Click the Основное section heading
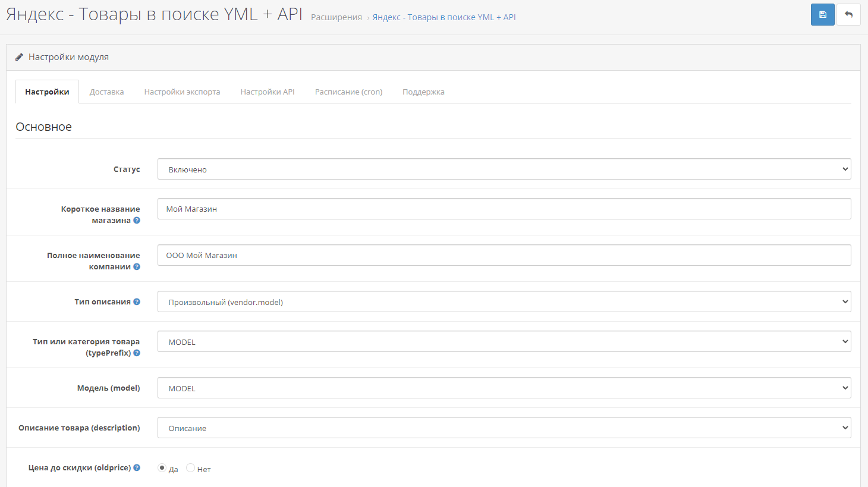 [43, 127]
